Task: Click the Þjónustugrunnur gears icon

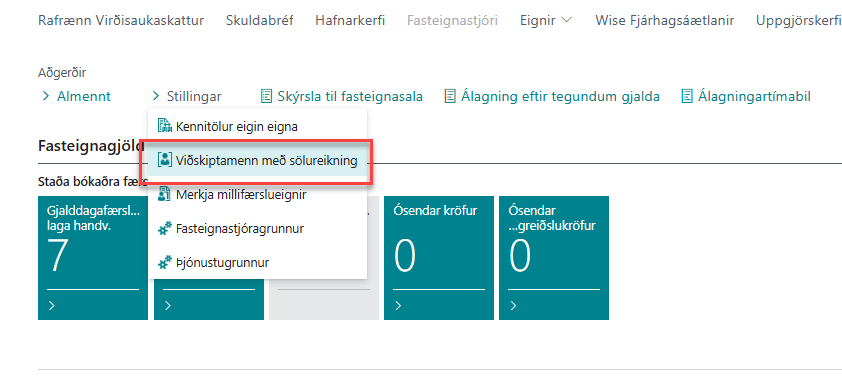Action: click(x=164, y=263)
